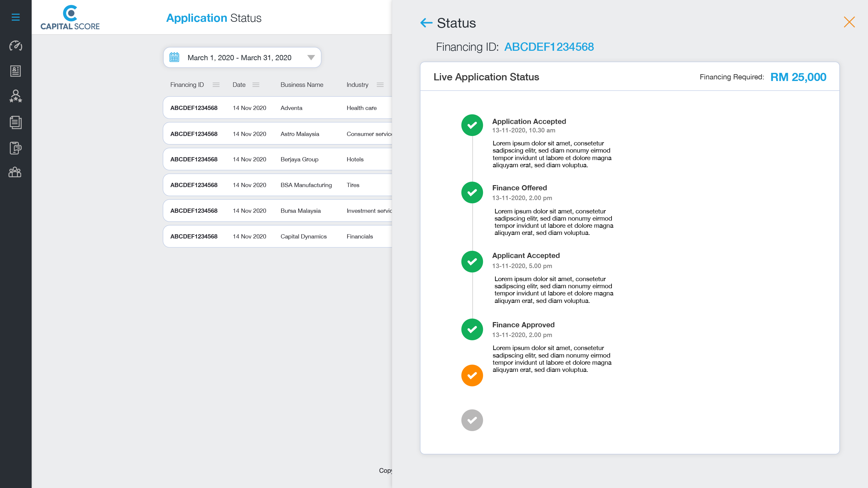Viewport: 868px width, 488px height.
Task: Open the Industry column filter menu
Action: tap(380, 85)
